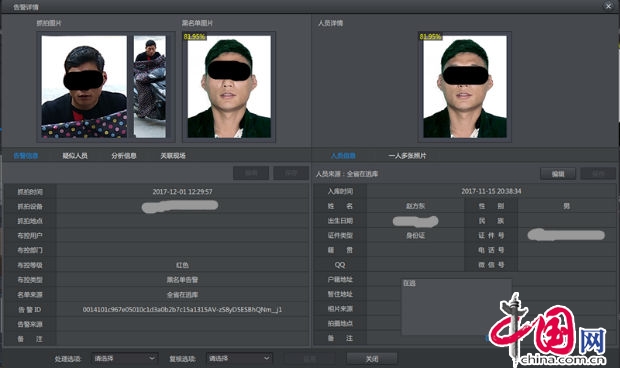Screen dimensions: 620x368
Task: Click the alarm ID value field
Action: click(183, 309)
